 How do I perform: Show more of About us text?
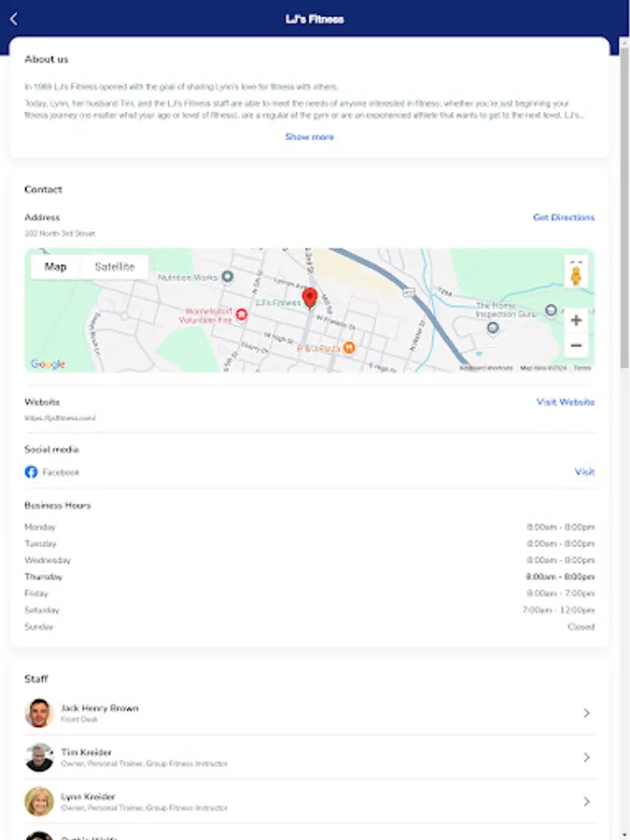point(309,137)
